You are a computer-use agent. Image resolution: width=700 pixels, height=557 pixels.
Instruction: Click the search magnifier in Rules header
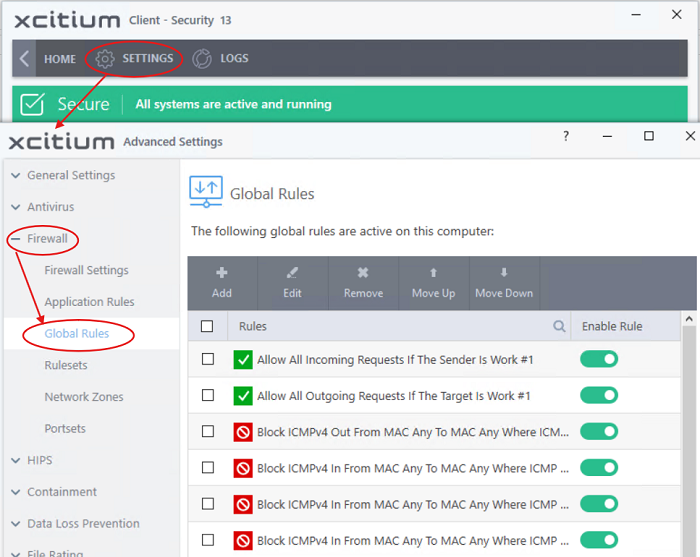[x=559, y=326]
